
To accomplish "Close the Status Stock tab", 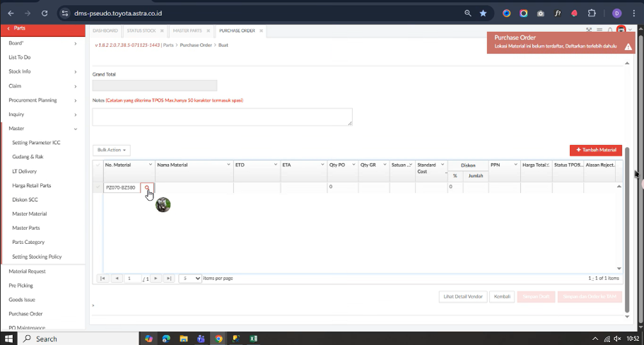I will tap(162, 31).
